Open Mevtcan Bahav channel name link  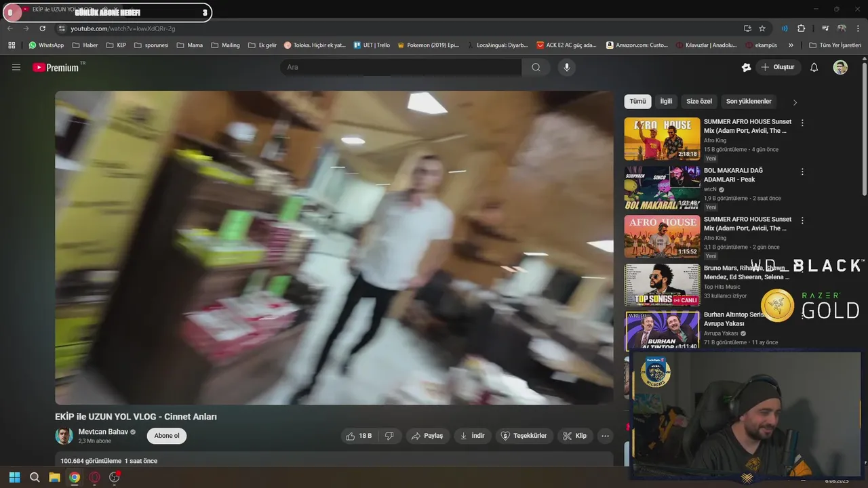click(x=103, y=432)
